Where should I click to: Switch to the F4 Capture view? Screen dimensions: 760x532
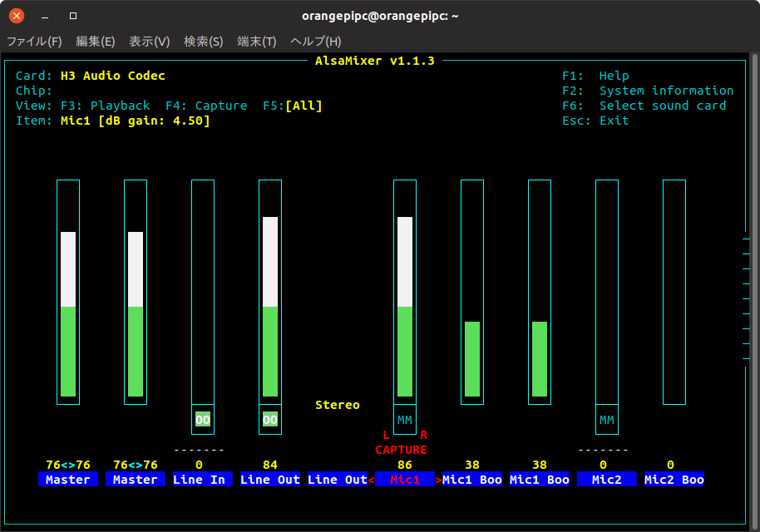point(206,106)
